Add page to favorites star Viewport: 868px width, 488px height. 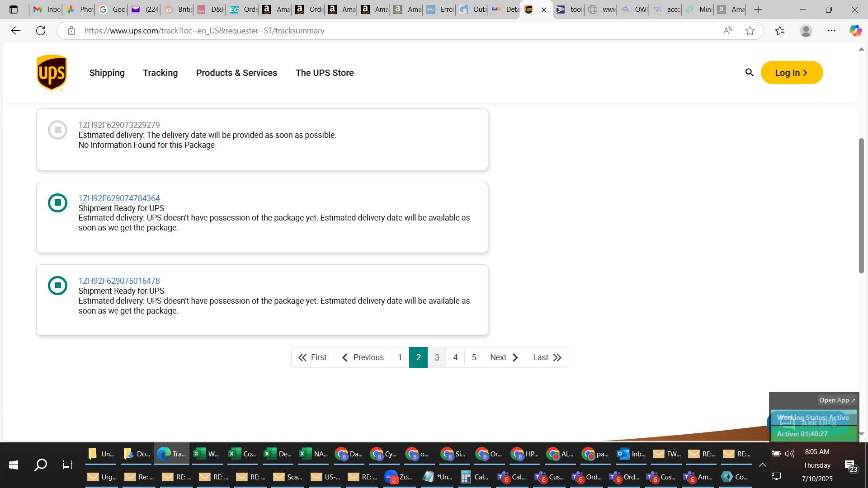pyautogui.click(x=750, y=31)
